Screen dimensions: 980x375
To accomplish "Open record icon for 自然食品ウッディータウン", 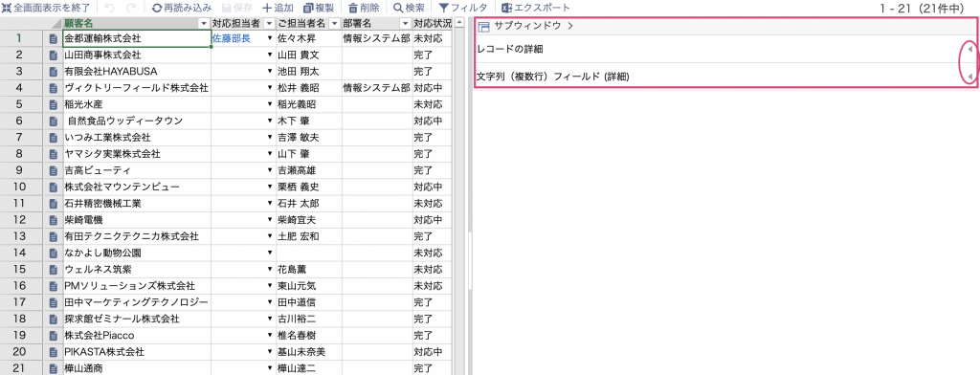I will coord(54,121).
